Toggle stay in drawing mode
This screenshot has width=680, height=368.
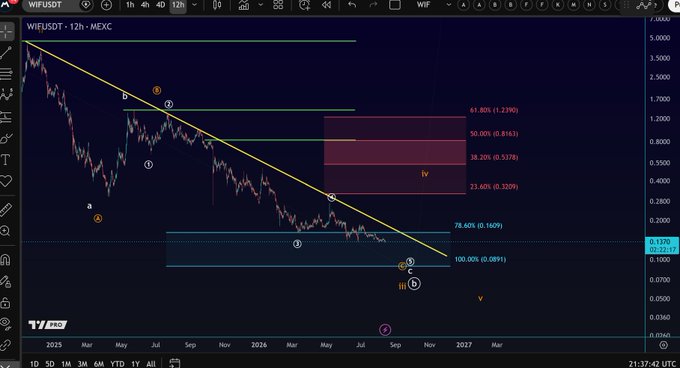coord(6,282)
